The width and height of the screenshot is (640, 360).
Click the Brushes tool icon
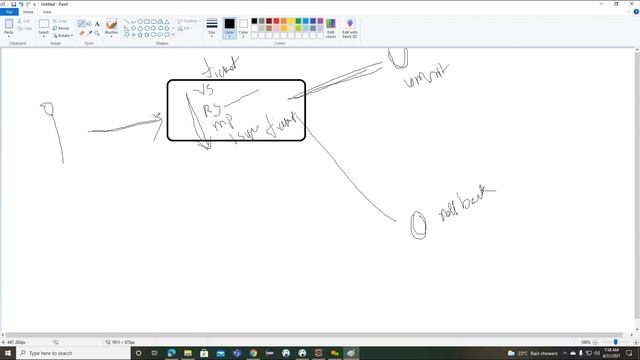pos(111,24)
